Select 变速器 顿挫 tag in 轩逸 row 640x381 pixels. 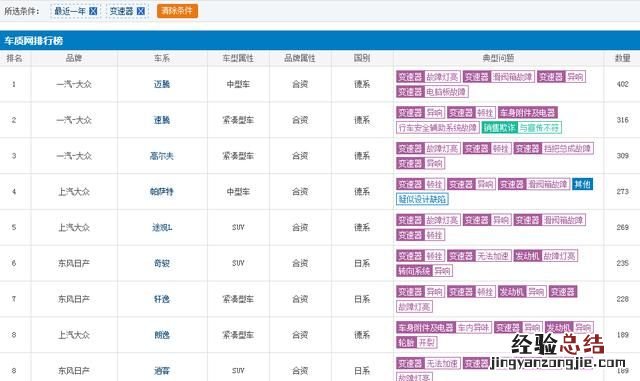(471, 292)
